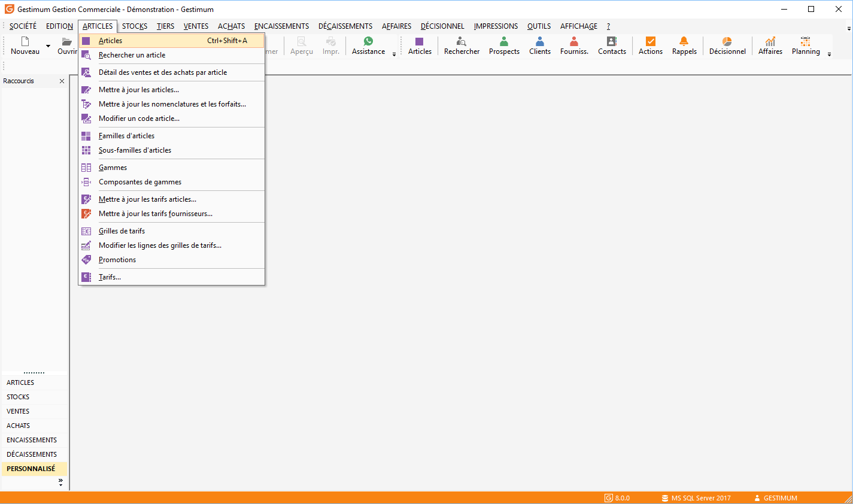The height and width of the screenshot is (504, 853).
Task: Expand the menu bar overflow arrow
Action: point(848,28)
